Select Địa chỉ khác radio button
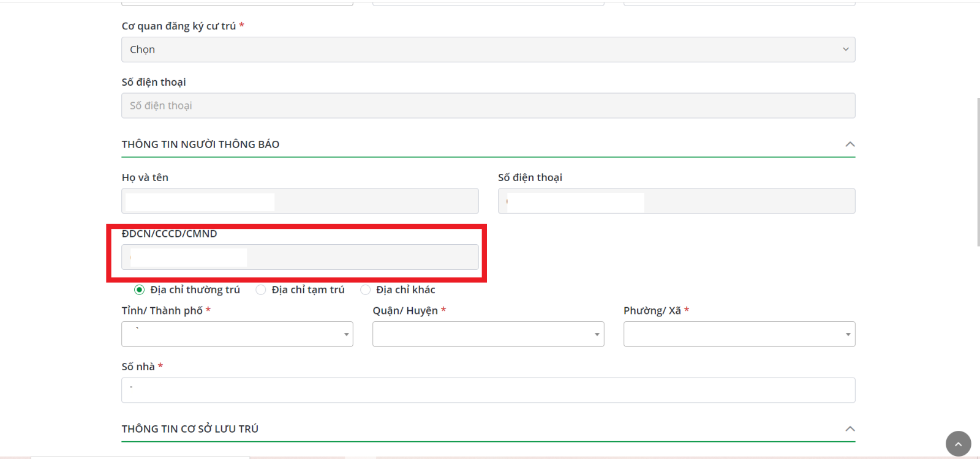The image size is (980, 459). [x=366, y=290]
